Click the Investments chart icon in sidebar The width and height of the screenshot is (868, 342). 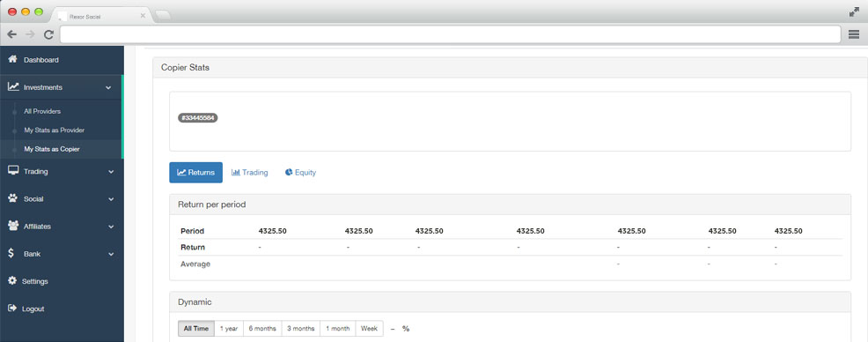[13, 87]
